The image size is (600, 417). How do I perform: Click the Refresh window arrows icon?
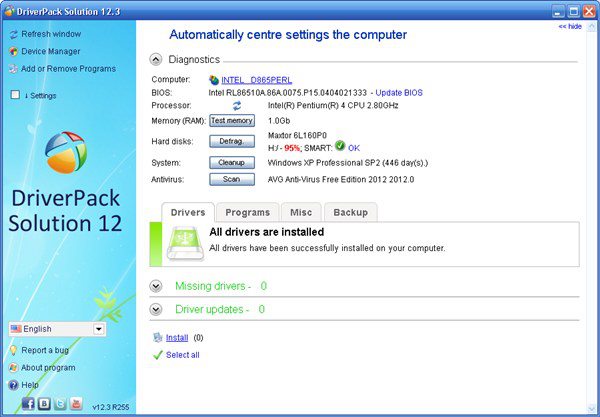(x=14, y=34)
